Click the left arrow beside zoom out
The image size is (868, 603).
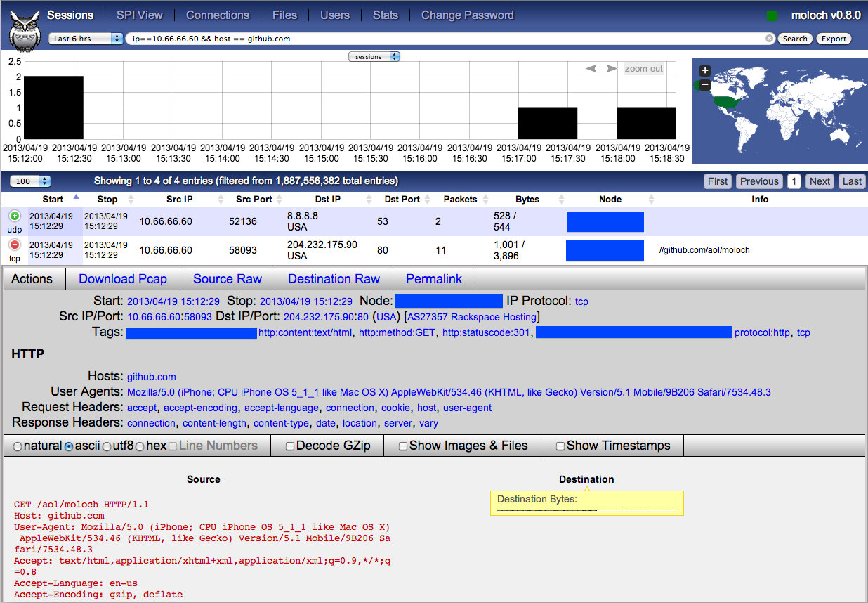[x=591, y=68]
